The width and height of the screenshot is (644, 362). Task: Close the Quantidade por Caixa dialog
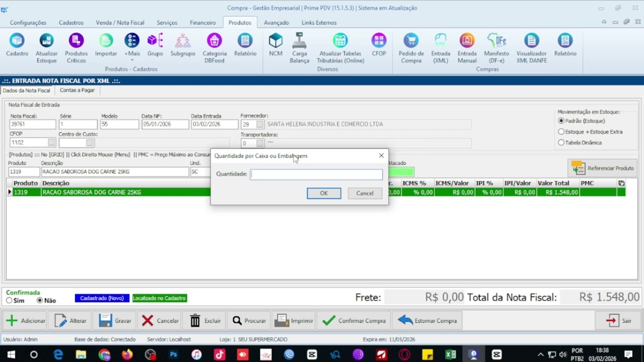pos(381,156)
